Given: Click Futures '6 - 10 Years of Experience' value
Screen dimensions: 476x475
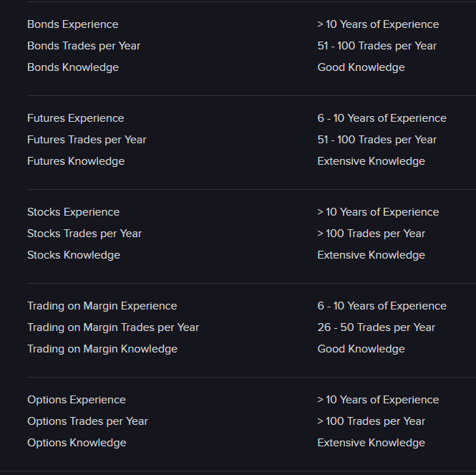Looking at the screenshot, I should [382, 118].
